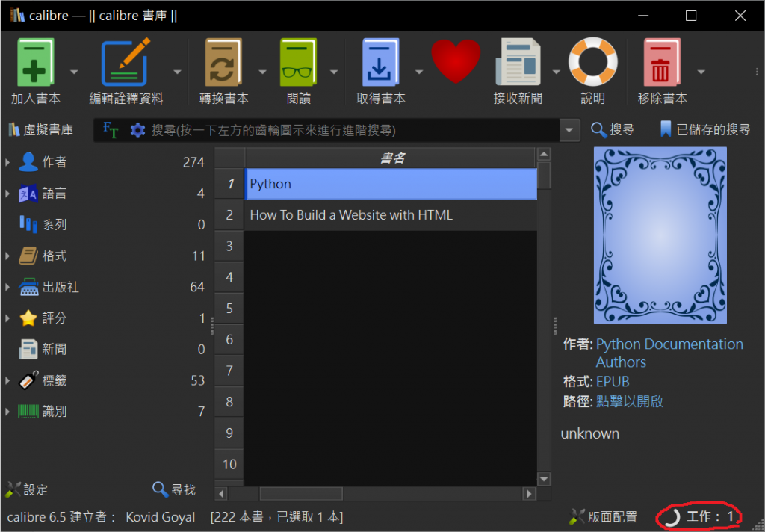Click the 格式 book icon

[x=28, y=256]
